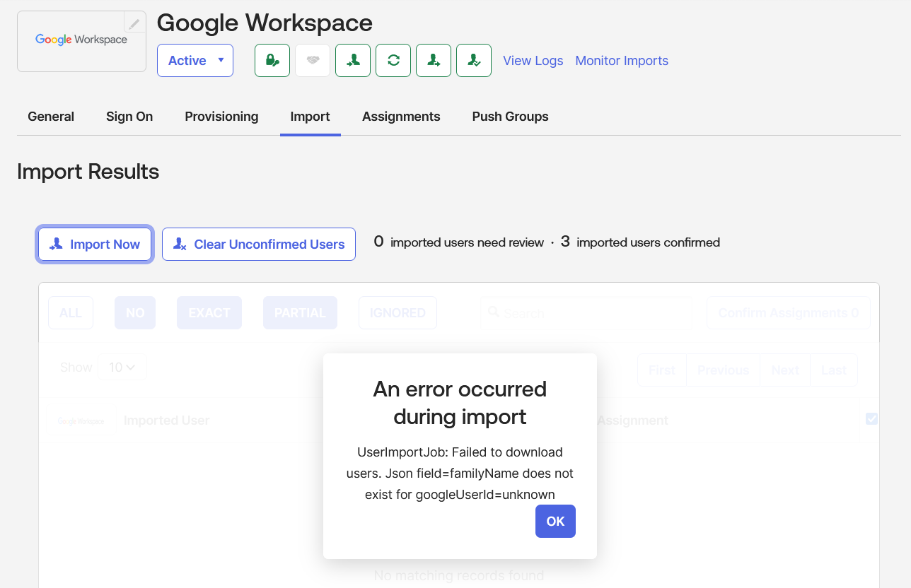The width and height of the screenshot is (911, 588).
Task: Click the green user-with-incoming-arrow icon
Action: [x=353, y=61]
